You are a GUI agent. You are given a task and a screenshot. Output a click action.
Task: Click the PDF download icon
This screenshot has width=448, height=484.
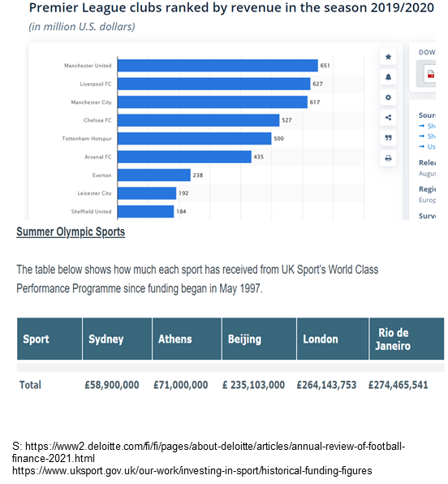pyautogui.click(x=430, y=74)
